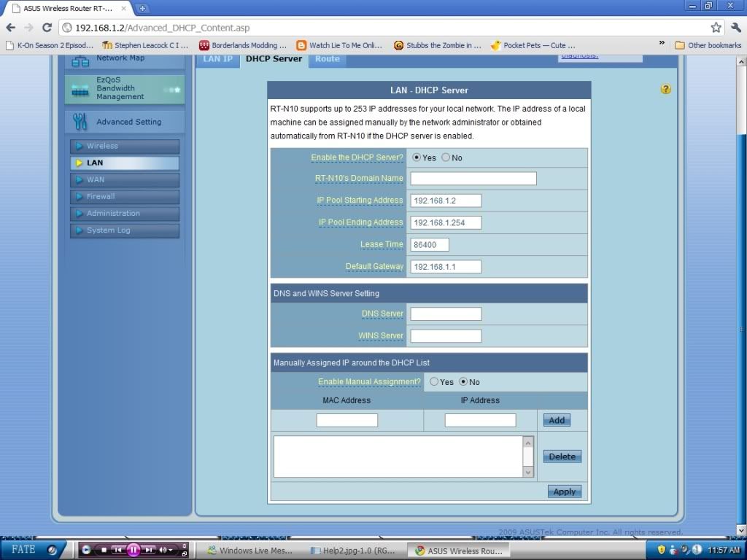This screenshot has height=560, width=747.
Task: Expand the WAN section in sidebar
Action: pos(124,179)
